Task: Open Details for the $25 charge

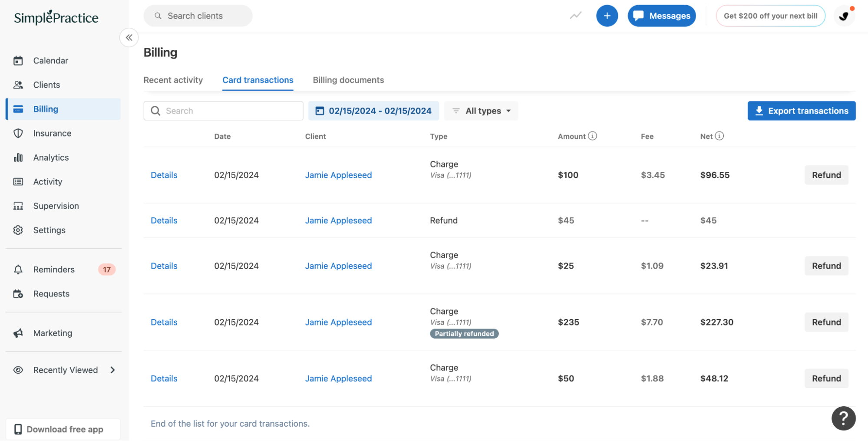Action: click(x=164, y=266)
